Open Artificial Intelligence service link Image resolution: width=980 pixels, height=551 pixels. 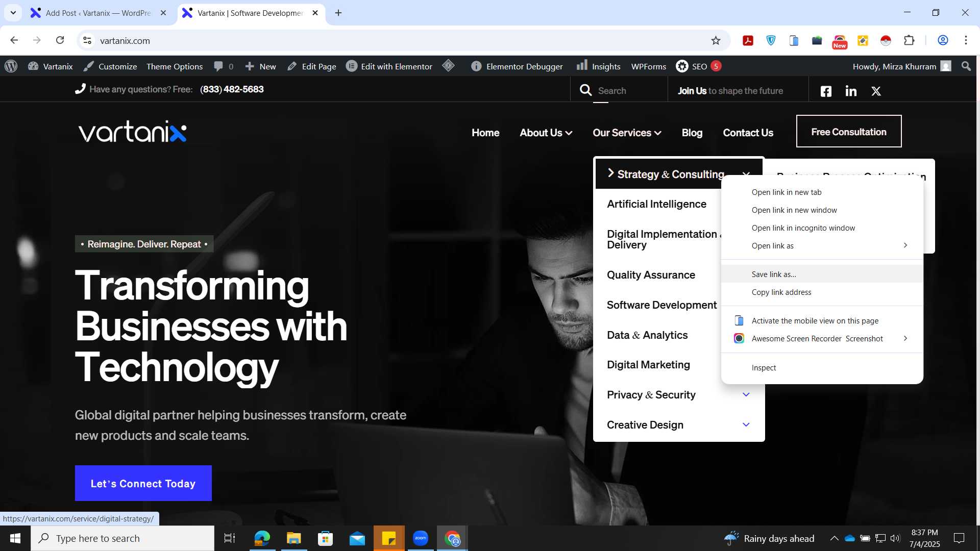click(656, 204)
